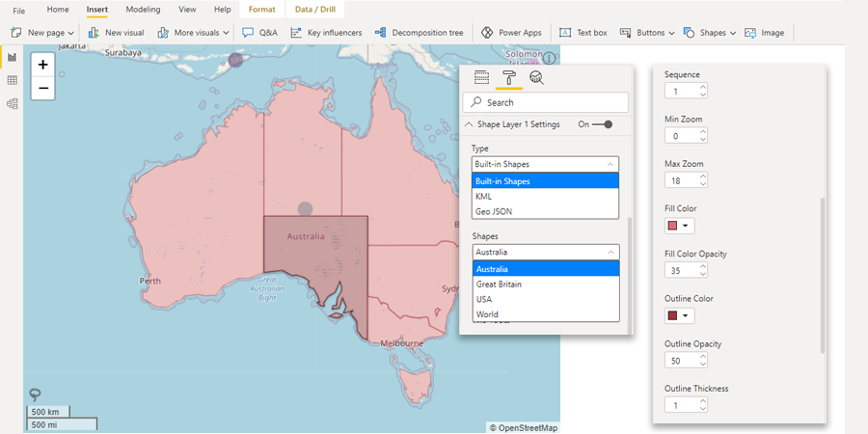Click the gray bubble marker in central Australia
The height and width of the screenshot is (434, 868).
click(305, 208)
